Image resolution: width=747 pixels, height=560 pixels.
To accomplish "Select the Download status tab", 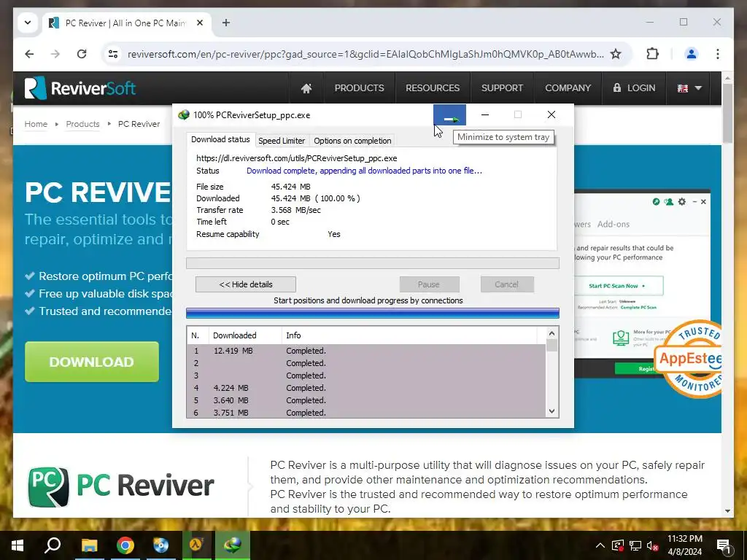I will pyautogui.click(x=220, y=139).
